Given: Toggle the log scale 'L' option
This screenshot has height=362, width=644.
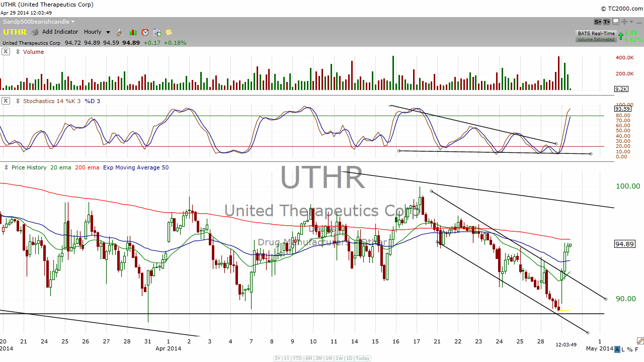Looking at the screenshot, I should tap(624, 349).
